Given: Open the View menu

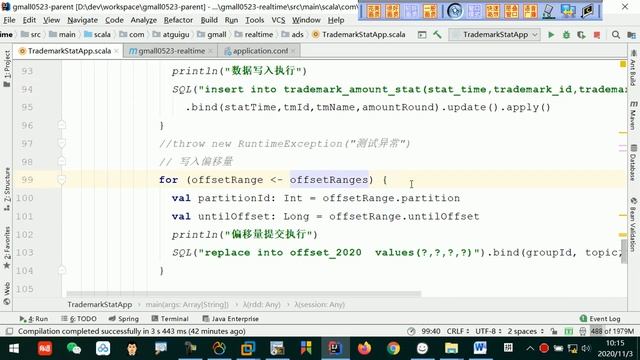Looking at the screenshot, I should pos(51,20).
